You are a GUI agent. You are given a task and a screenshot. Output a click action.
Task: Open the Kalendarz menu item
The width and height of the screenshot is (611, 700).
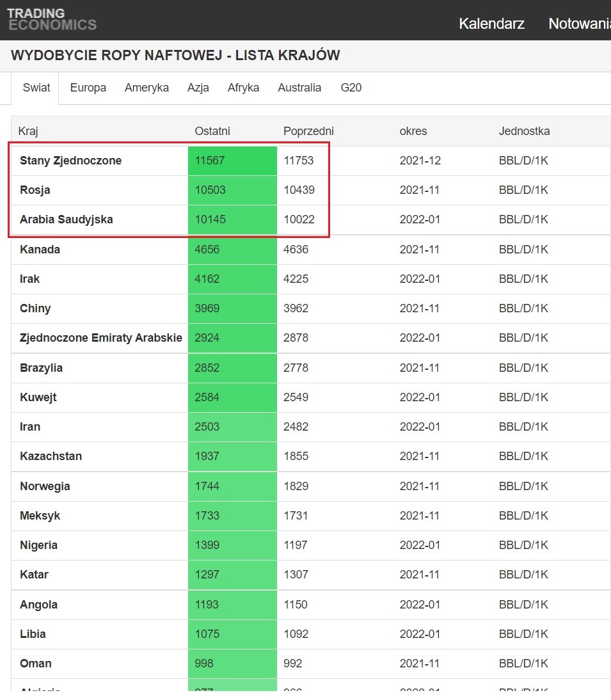[491, 24]
